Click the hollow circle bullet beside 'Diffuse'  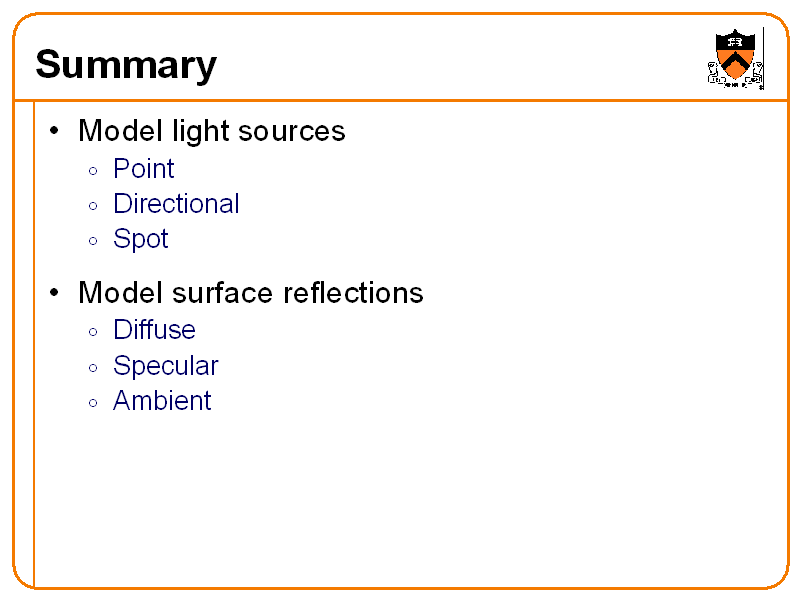[x=92, y=332]
